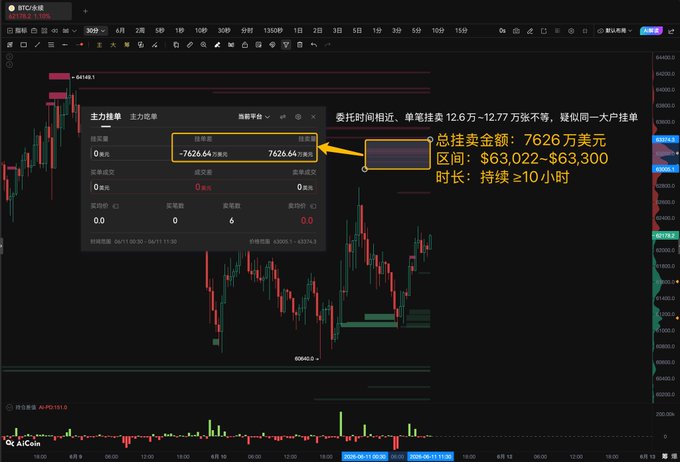
Task: Click the 64149.1 high price label
Action: click(85, 77)
